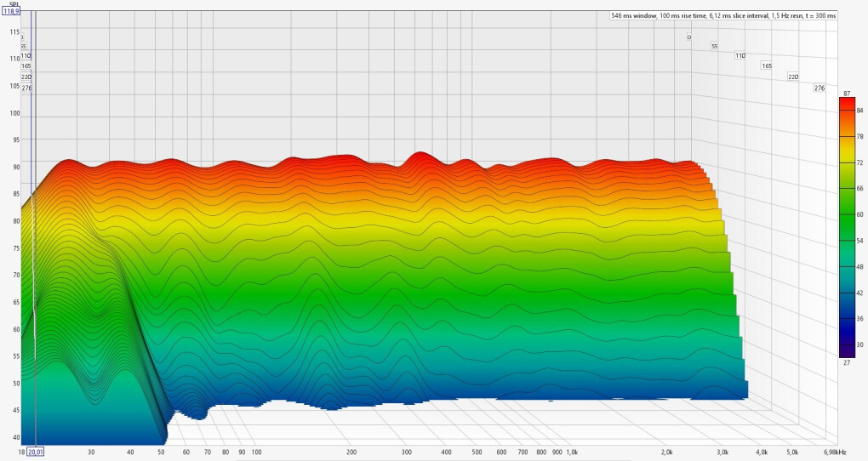Click the right-side 276 ms time label

[x=819, y=88]
